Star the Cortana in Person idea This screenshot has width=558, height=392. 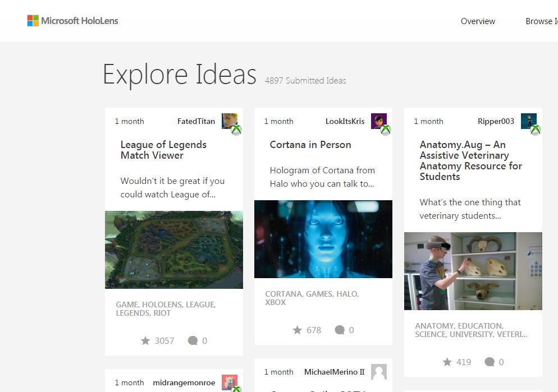click(297, 330)
